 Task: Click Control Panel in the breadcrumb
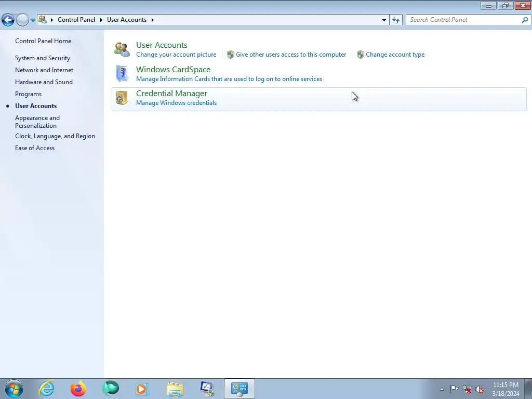tap(76, 20)
